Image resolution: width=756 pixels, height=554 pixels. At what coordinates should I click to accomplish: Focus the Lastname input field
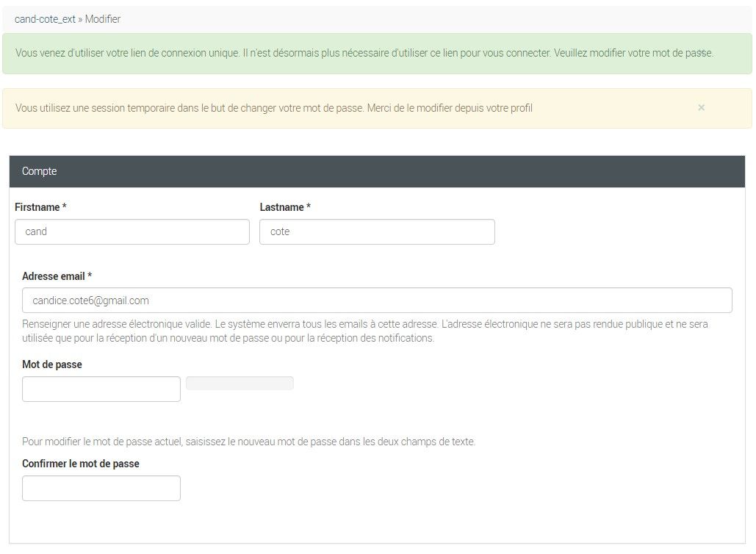377,231
